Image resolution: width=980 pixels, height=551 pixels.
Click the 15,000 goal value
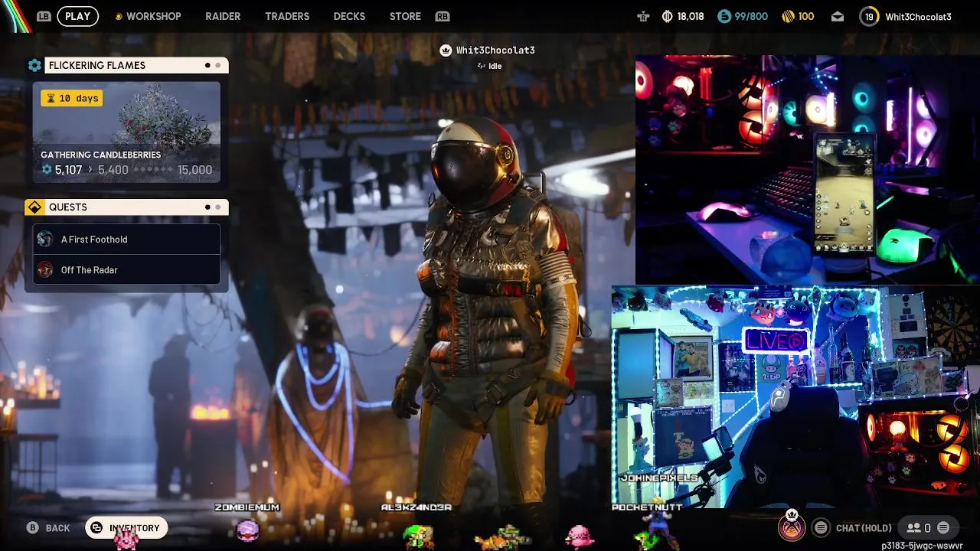click(x=194, y=170)
